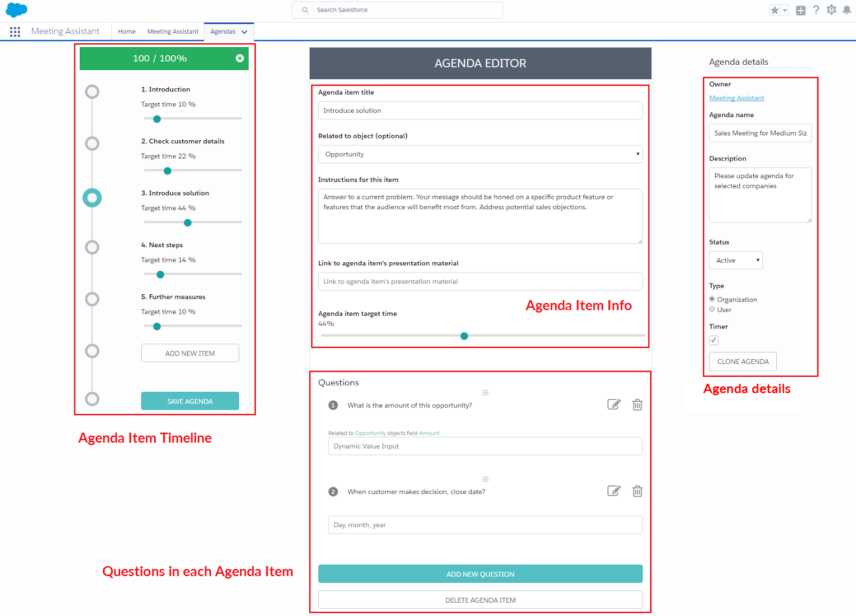
Task: Expand the Agendas tab chevron menu
Action: coord(244,32)
